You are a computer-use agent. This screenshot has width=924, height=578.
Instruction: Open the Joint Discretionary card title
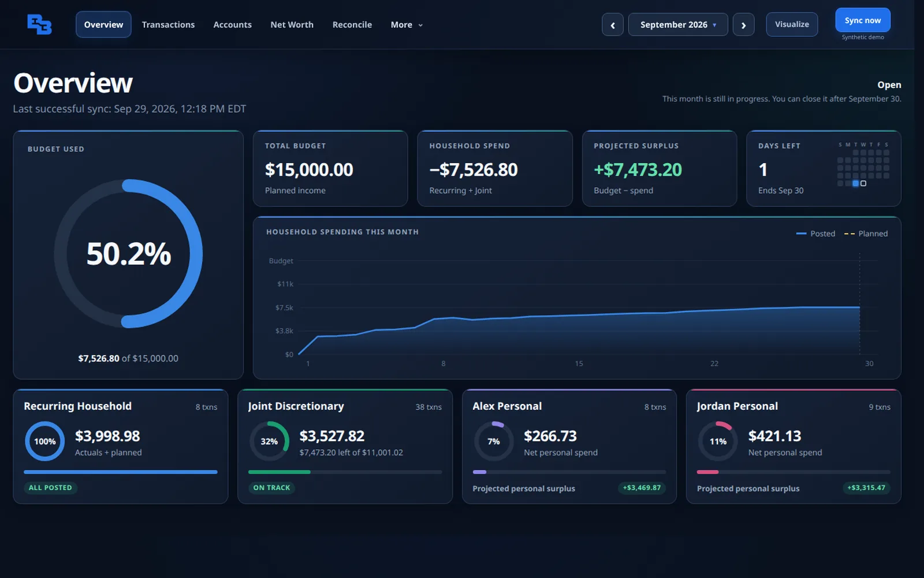296,406
